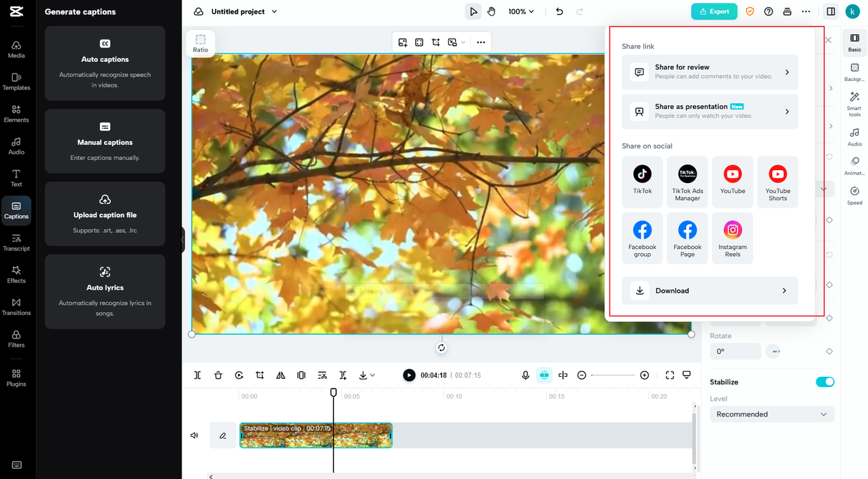The height and width of the screenshot is (479, 868).
Task: Open Share for review options
Action: pyautogui.click(x=710, y=71)
